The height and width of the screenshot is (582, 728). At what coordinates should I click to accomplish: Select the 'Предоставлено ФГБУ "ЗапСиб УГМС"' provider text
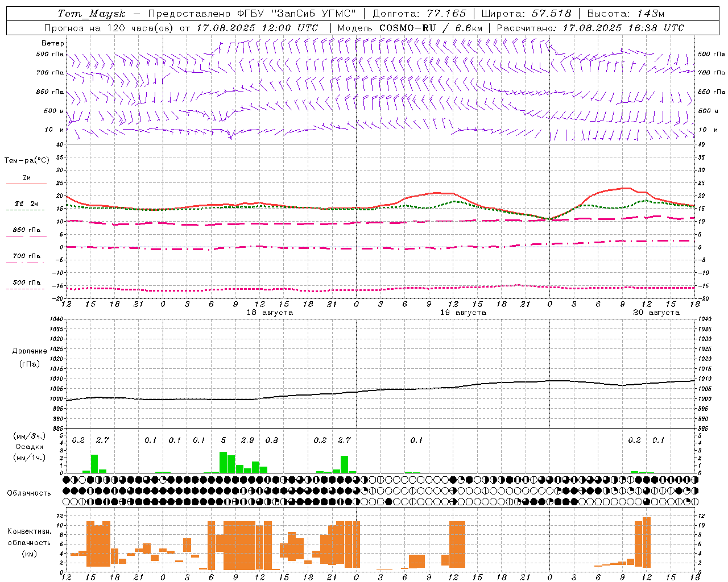(x=252, y=14)
